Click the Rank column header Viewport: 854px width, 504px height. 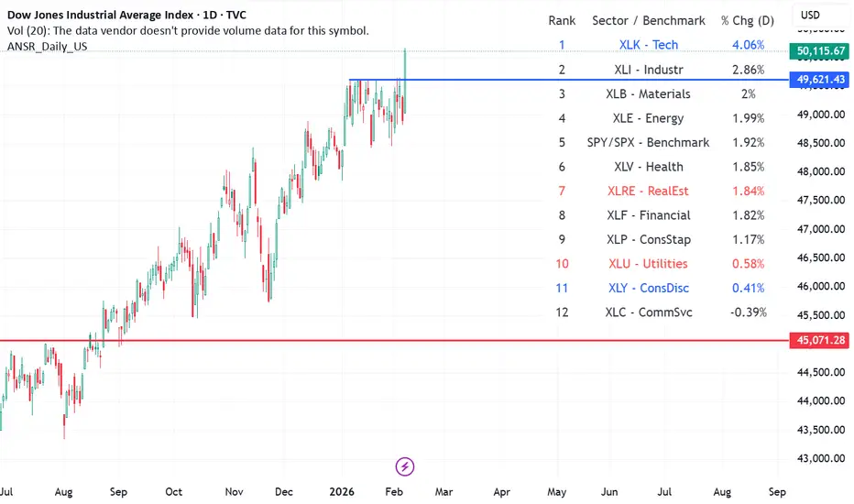click(562, 20)
